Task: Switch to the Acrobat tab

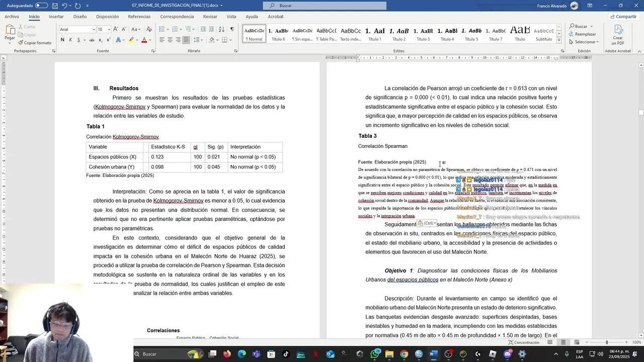Action: tap(275, 17)
